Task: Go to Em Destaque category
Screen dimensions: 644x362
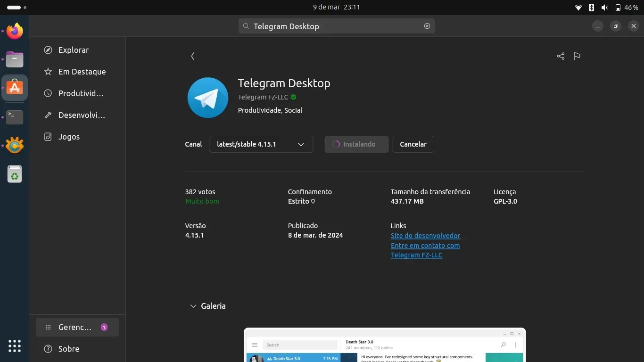Action: click(82, 72)
